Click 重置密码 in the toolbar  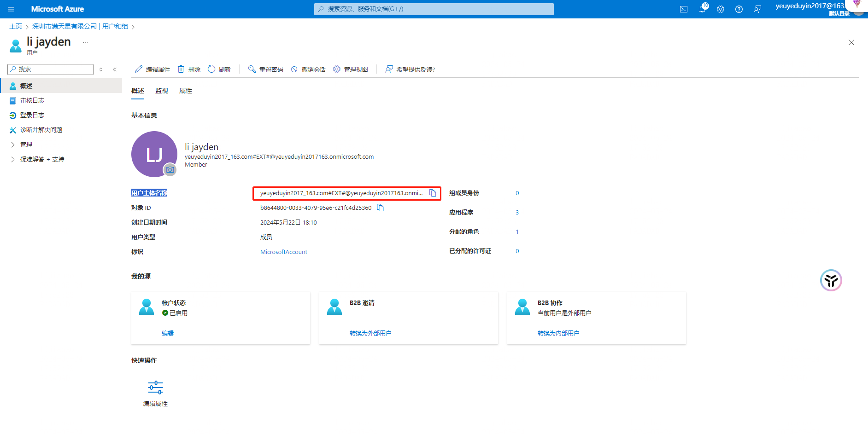pos(266,69)
